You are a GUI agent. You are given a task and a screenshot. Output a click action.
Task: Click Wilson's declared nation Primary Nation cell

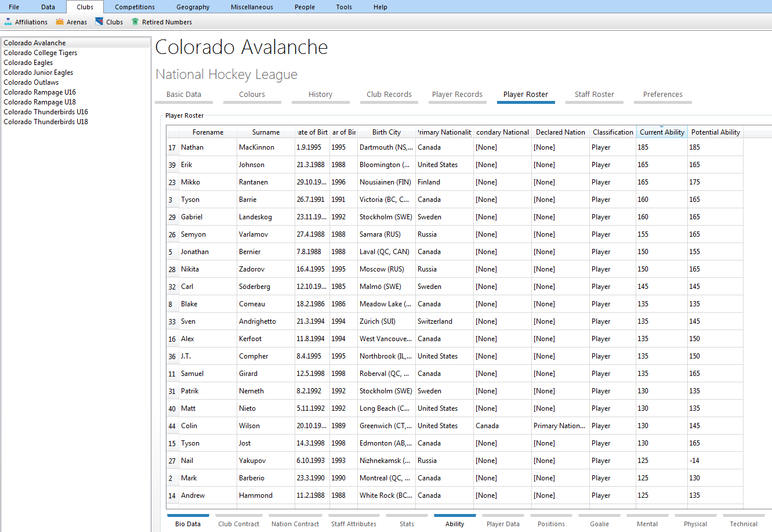click(x=560, y=426)
